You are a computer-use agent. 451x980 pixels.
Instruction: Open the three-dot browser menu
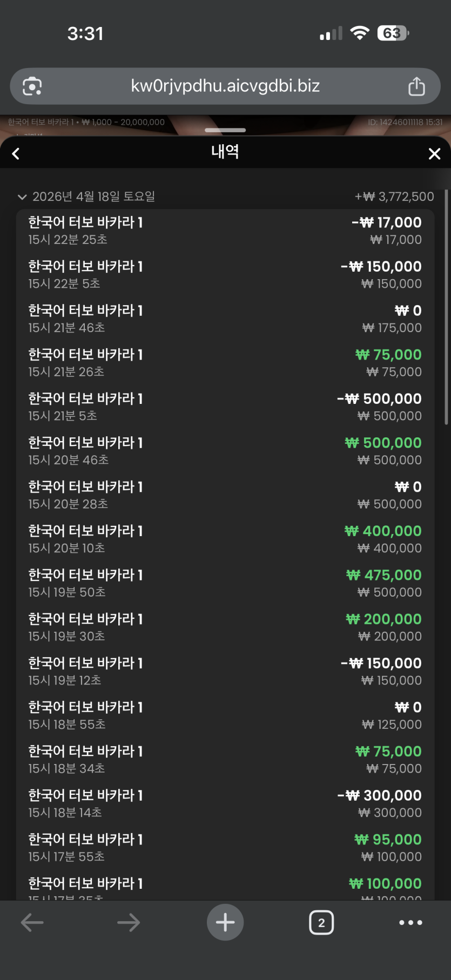coord(410,922)
